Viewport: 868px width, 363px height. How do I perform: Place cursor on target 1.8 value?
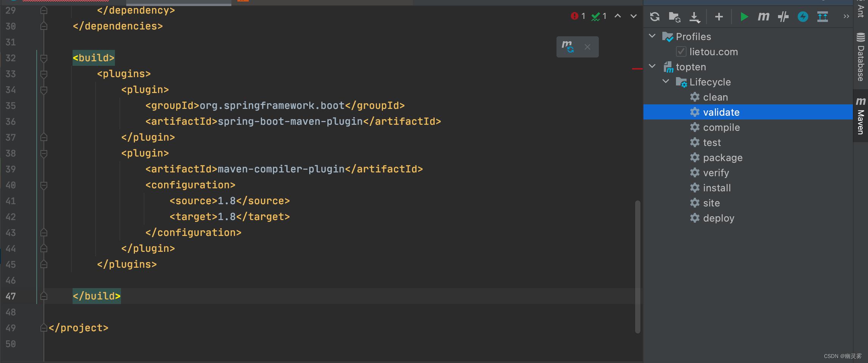(227, 217)
